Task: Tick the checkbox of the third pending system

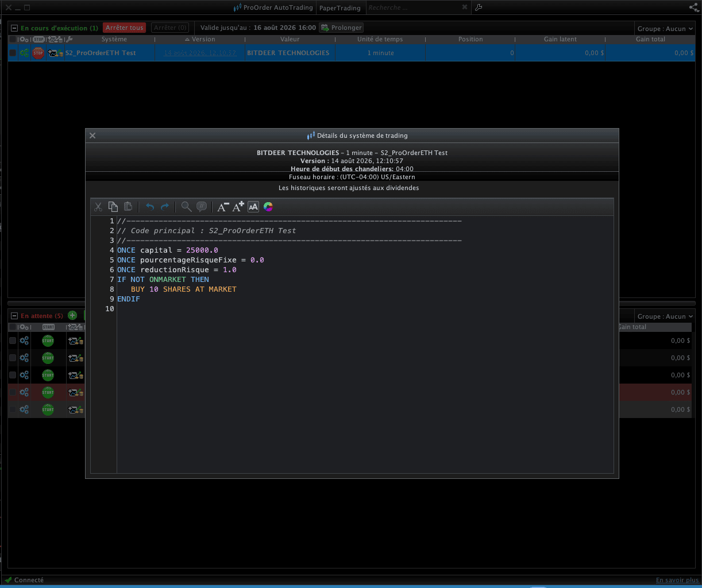Action: point(13,375)
